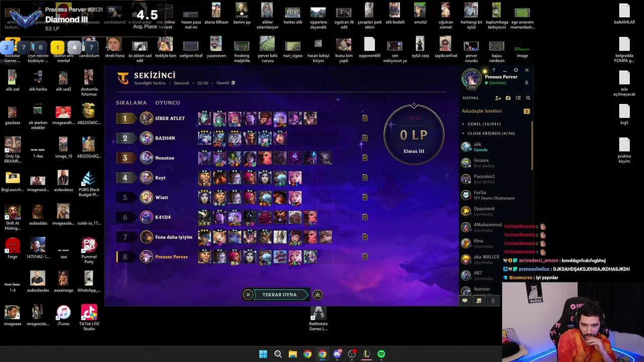Select friend FerSa in the list
Viewport: 644px width, 362px height.
496,195
